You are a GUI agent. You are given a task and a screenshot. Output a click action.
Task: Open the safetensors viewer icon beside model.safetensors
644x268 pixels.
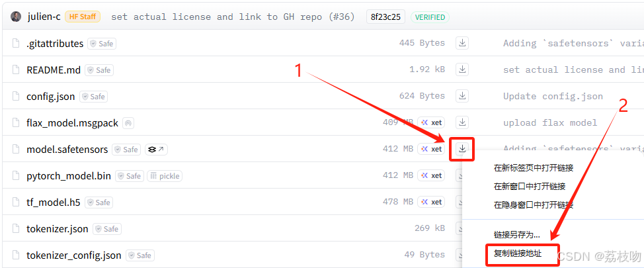point(156,150)
